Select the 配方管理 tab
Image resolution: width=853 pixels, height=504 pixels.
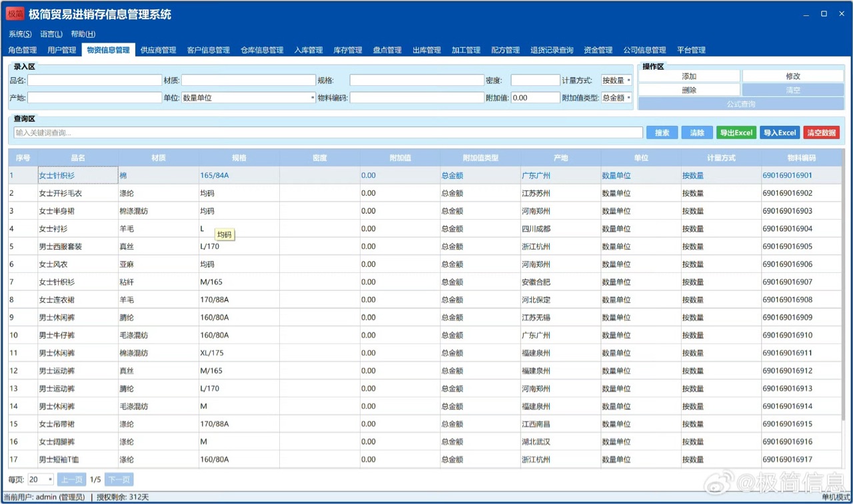coord(505,50)
